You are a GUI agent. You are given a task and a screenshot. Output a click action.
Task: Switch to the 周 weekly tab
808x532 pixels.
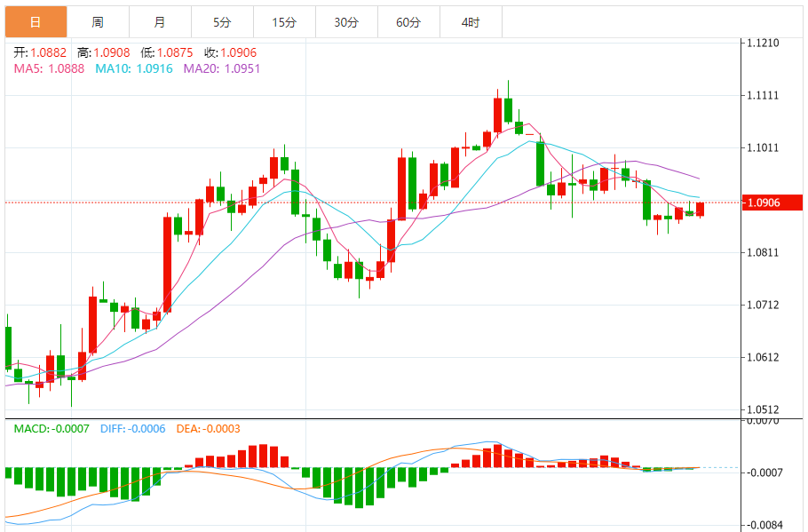click(98, 22)
